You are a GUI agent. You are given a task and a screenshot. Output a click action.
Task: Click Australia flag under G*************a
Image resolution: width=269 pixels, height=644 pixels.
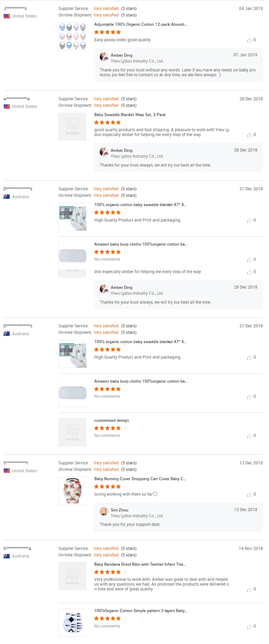point(7,556)
